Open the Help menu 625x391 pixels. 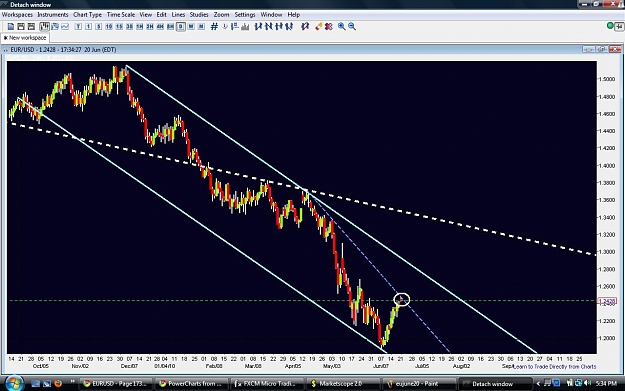pyautogui.click(x=294, y=15)
